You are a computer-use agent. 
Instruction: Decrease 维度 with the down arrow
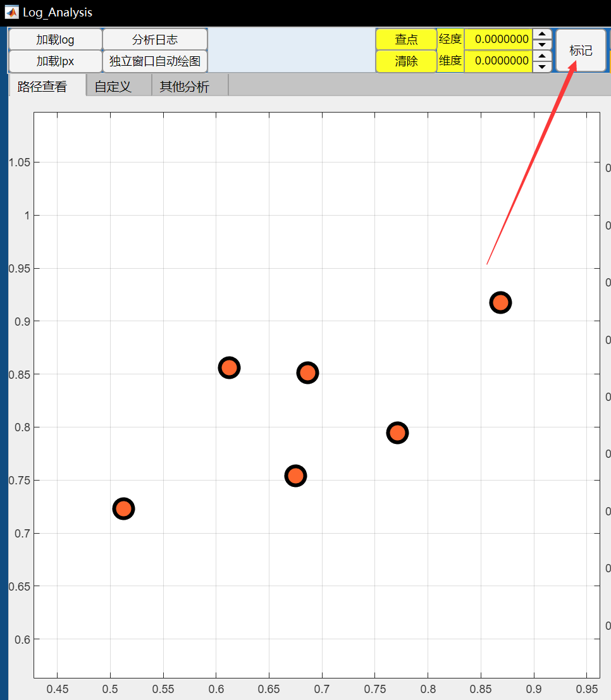(542, 66)
